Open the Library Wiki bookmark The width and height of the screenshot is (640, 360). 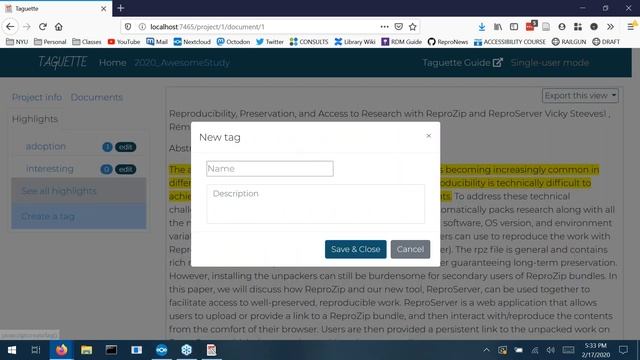(x=355, y=42)
